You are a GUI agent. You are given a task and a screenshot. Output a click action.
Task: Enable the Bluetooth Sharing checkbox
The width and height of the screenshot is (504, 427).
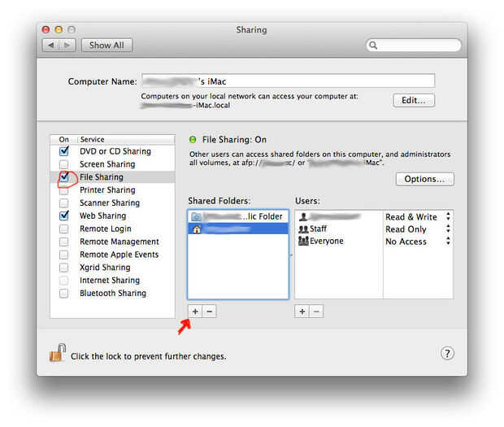point(64,294)
